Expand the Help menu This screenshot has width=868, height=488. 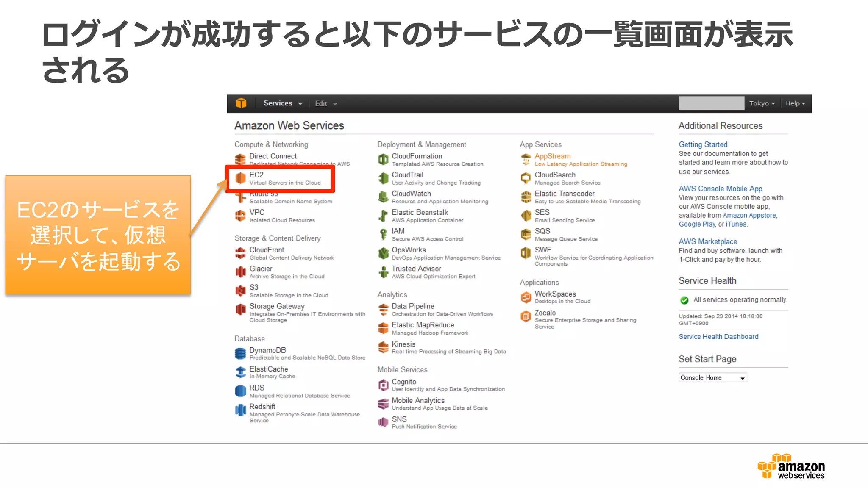click(x=795, y=103)
